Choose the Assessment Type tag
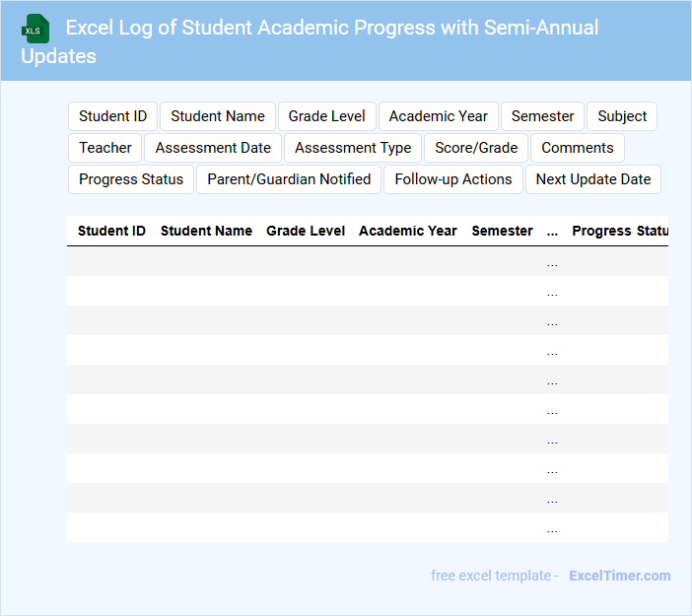The image size is (692, 616). click(x=353, y=148)
